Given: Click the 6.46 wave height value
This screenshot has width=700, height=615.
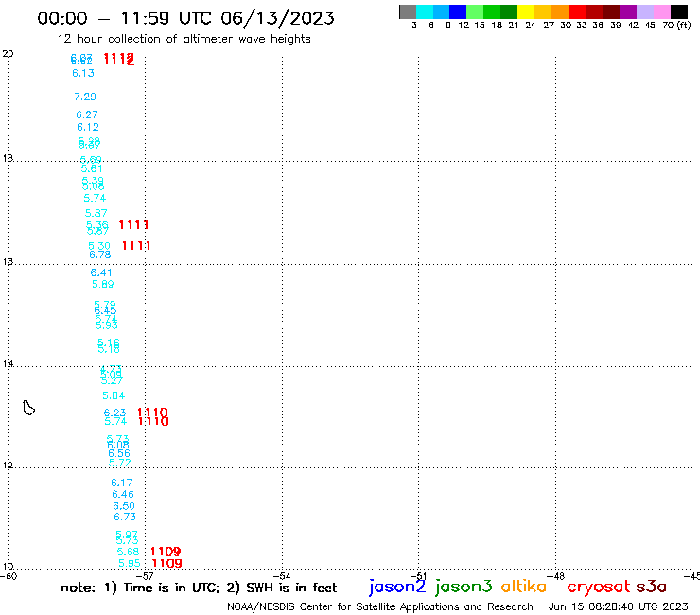Looking at the screenshot, I should (x=123, y=495).
